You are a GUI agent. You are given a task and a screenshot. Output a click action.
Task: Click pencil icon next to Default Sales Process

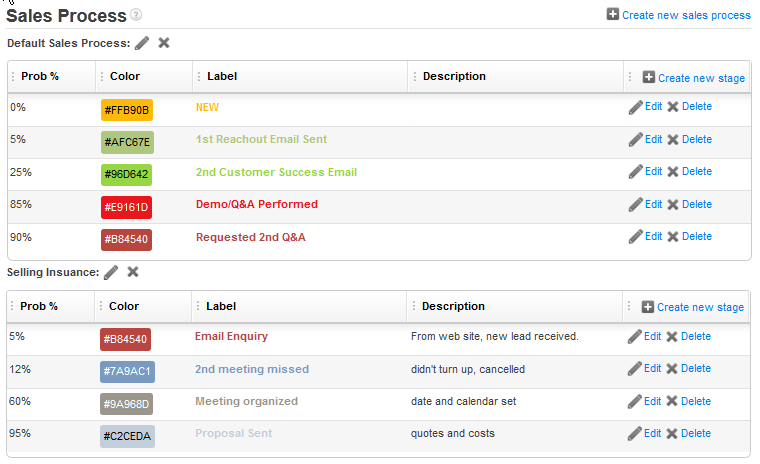[x=142, y=43]
